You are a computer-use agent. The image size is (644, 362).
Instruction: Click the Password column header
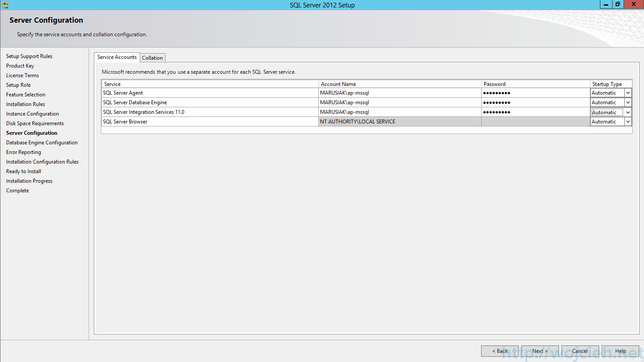click(536, 84)
